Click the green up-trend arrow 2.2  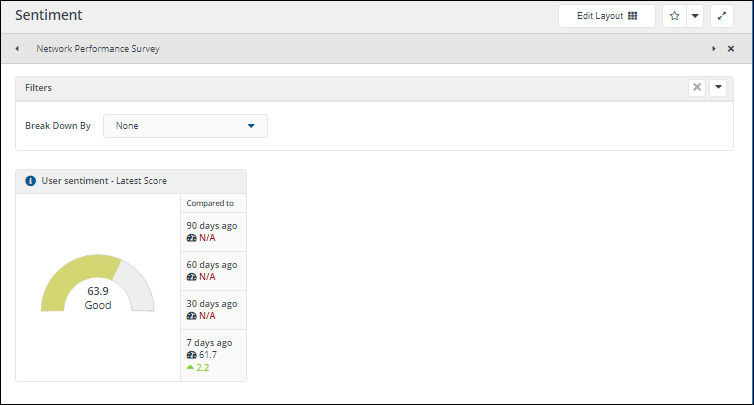point(191,368)
